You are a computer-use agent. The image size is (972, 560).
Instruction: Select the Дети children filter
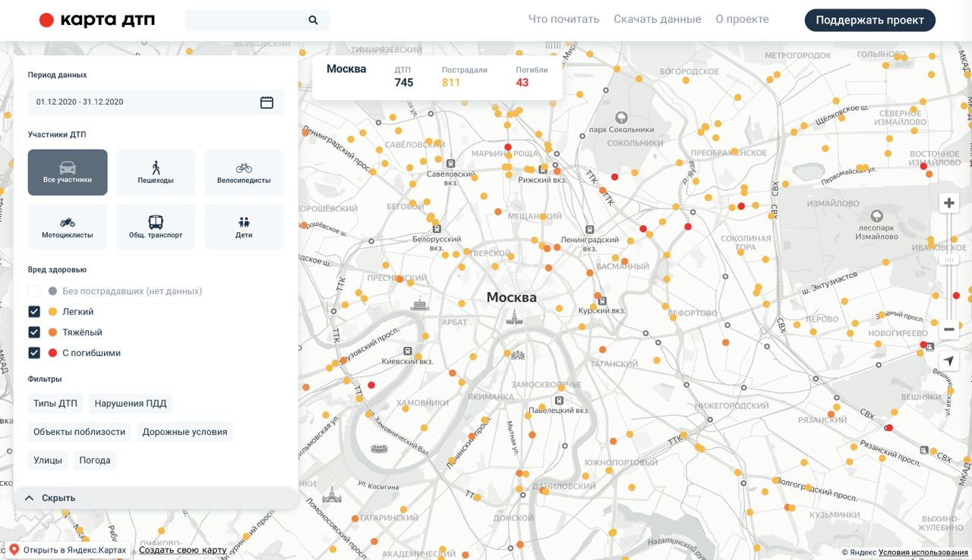pos(244,227)
